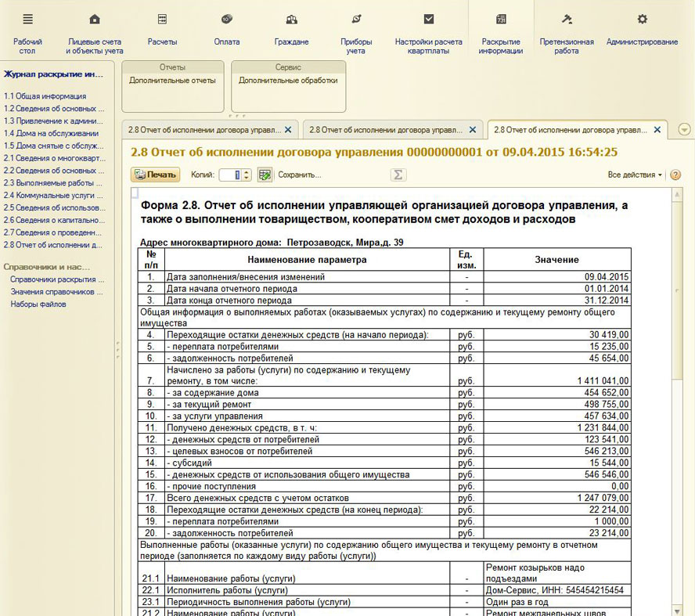The width and height of the screenshot is (695, 616).
Task: Click the copies spinner arrows
Action: pos(247,175)
